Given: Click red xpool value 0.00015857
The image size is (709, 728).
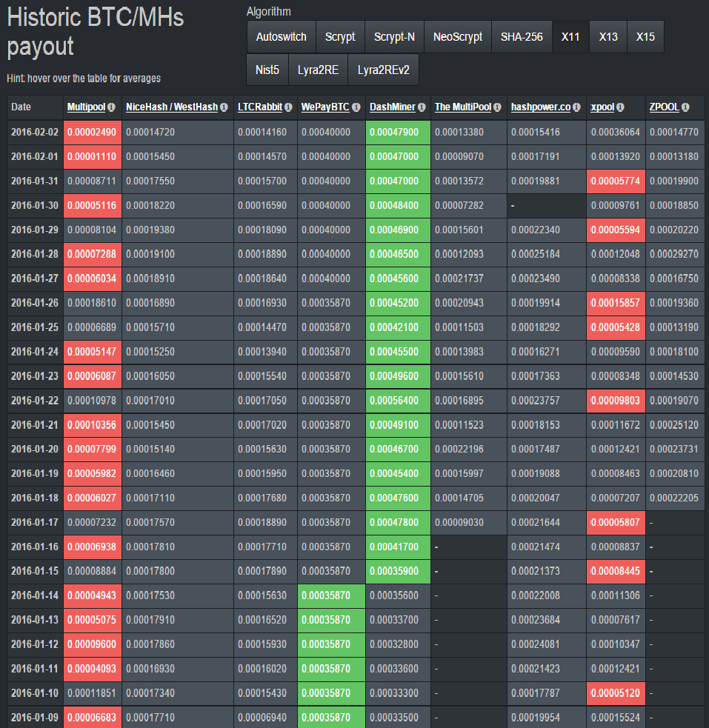Looking at the screenshot, I should tap(616, 303).
